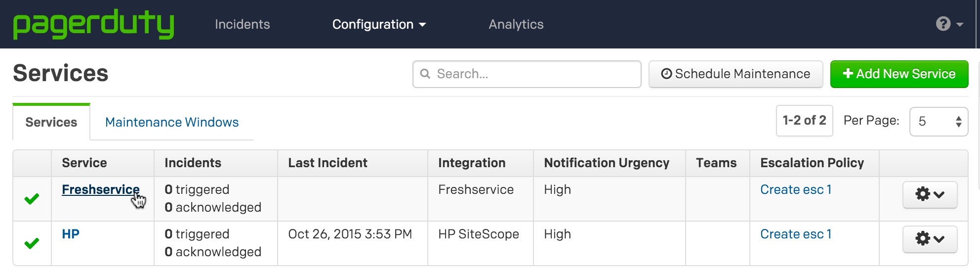Click the green checkmark in HP row
980x276 pixels.
coord(32,243)
